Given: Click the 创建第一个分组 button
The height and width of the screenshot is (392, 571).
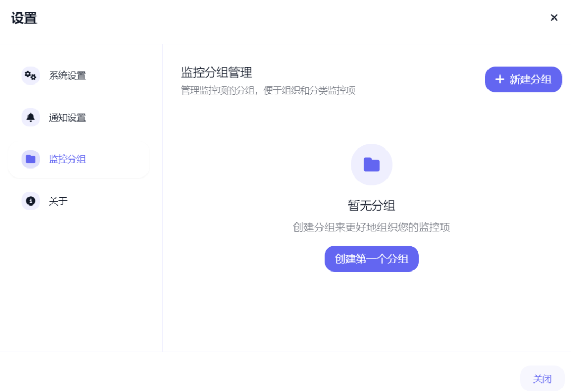Looking at the screenshot, I should point(372,258).
